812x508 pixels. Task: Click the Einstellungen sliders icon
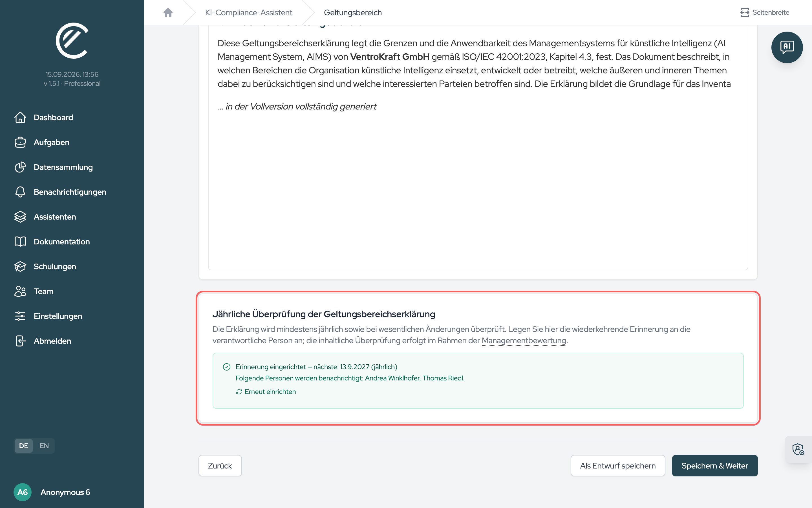(x=20, y=316)
